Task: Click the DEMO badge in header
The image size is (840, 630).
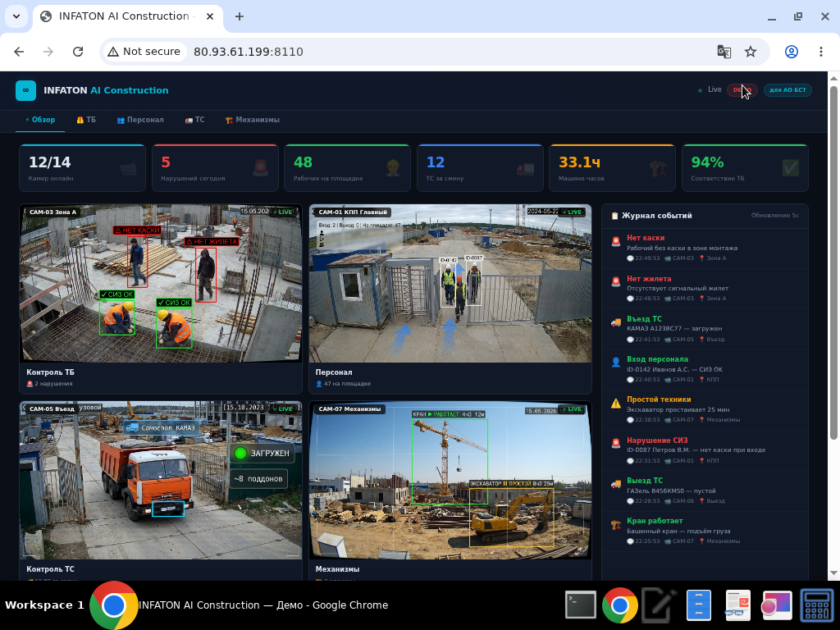Action: pos(742,90)
